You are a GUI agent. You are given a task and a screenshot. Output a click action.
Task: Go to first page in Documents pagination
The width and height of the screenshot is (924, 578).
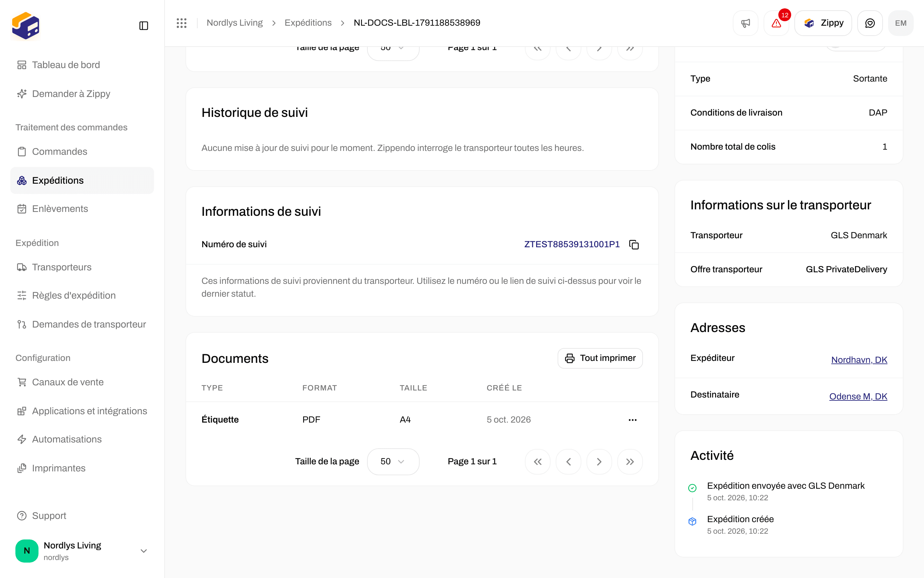[x=538, y=462]
